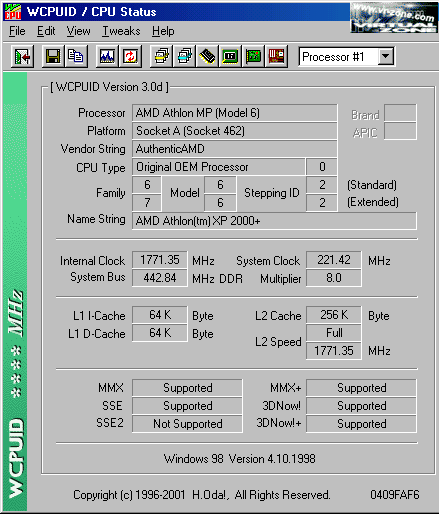Screen dimensions: 439x514
Task: Click the L2 Speed 1771.35 MHz value
Action: pos(334,351)
